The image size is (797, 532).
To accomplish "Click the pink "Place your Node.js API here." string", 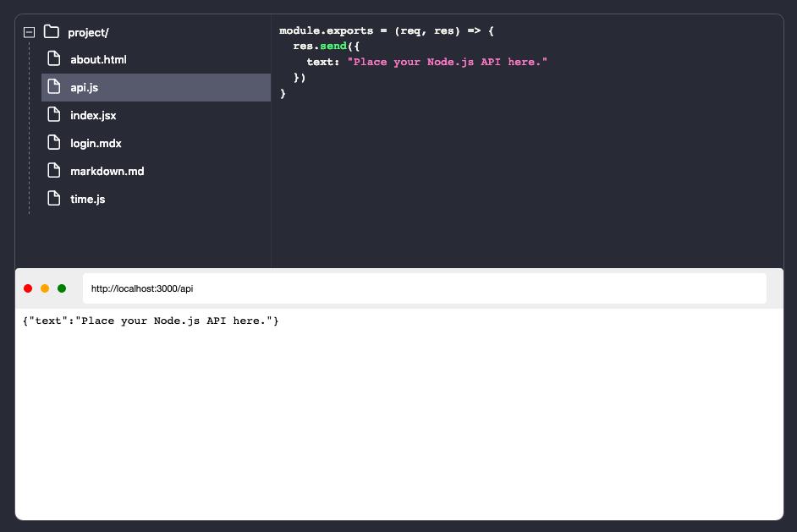I will (x=448, y=62).
